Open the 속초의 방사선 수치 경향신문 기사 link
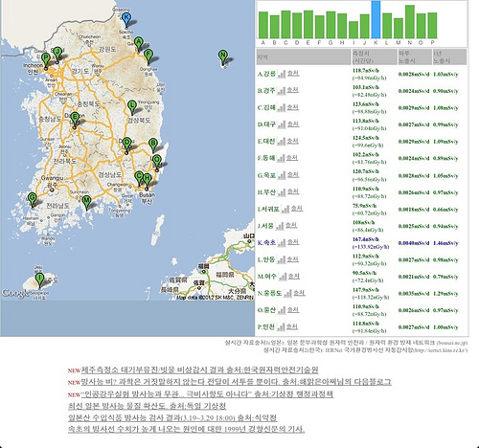The width and height of the screenshot is (479, 448). [x=187, y=429]
